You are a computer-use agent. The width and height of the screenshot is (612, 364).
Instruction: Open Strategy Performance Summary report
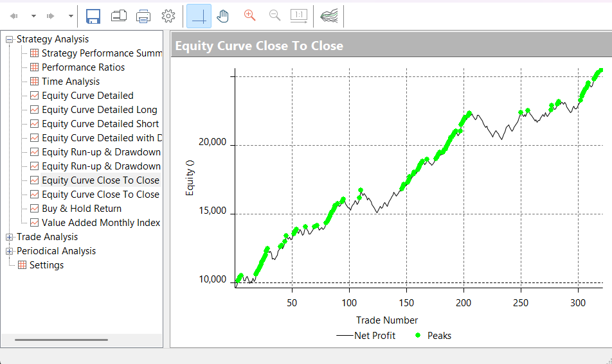tap(102, 53)
